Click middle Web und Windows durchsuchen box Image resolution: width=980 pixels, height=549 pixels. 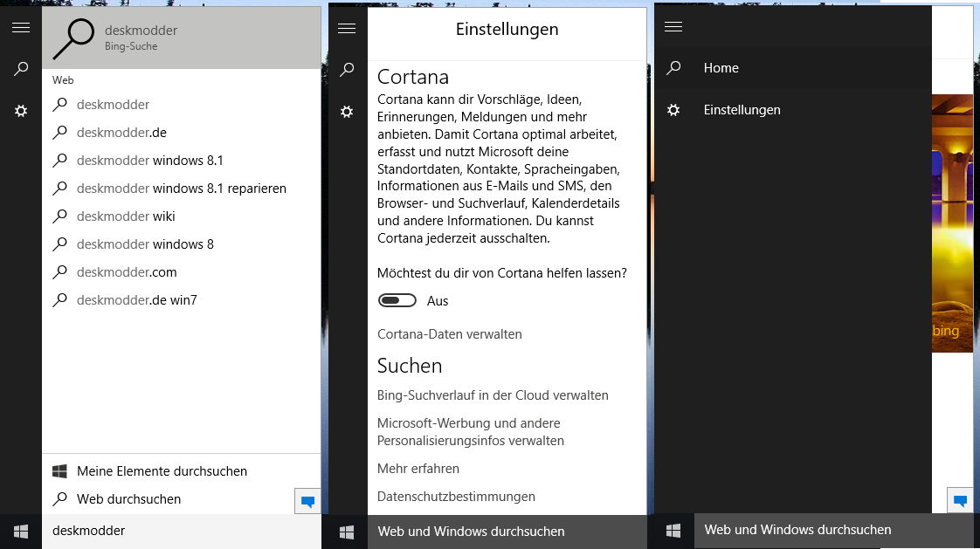pos(507,532)
